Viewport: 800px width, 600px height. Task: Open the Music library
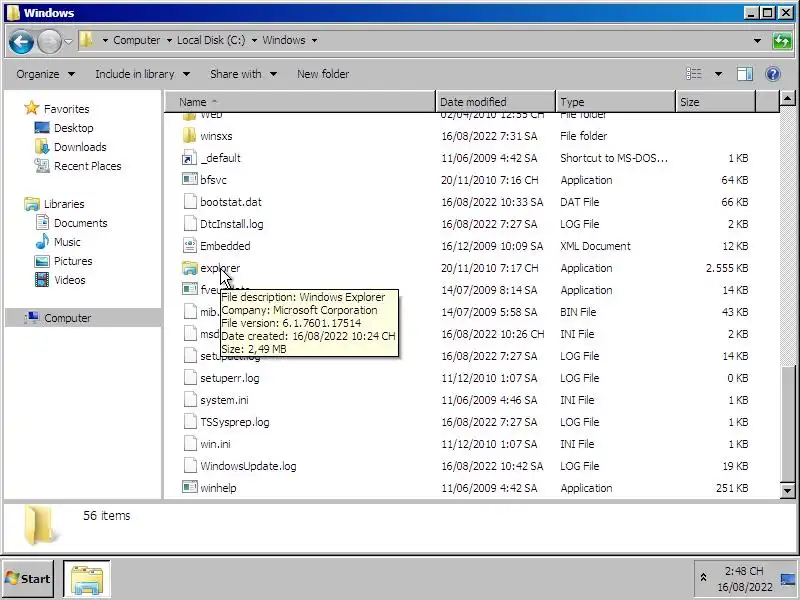[67, 242]
